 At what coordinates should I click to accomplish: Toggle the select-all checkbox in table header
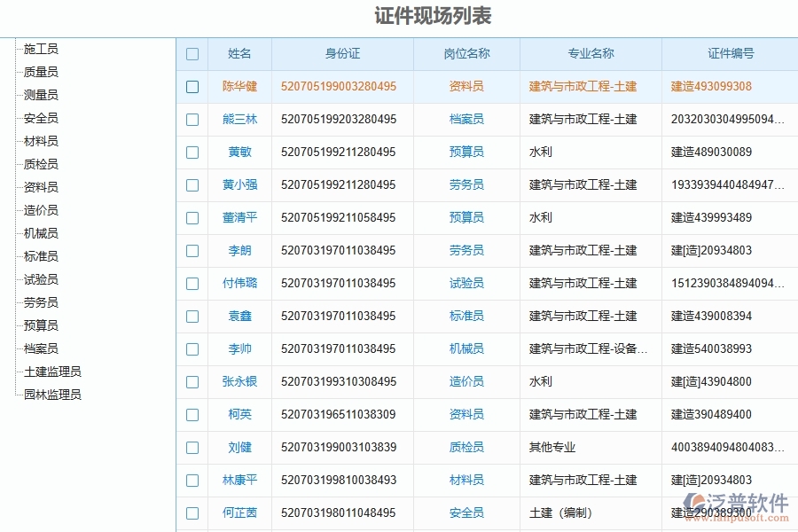click(192, 53)
